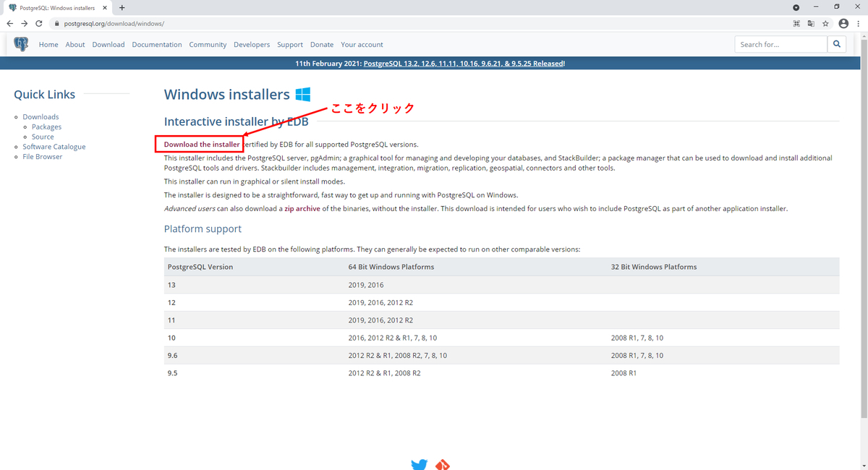Open the Your account nav item
The width and height of the screenshot is (868, 470).
(x=362, y=44)
